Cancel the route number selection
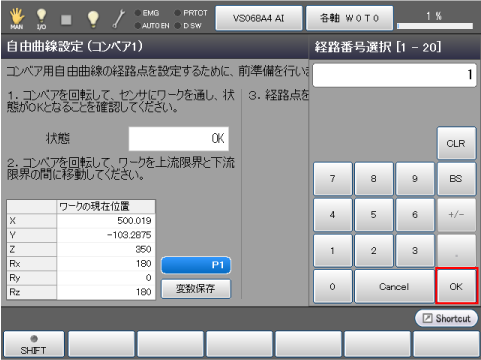This screenshot has height=360, width=481. [394, 286]
